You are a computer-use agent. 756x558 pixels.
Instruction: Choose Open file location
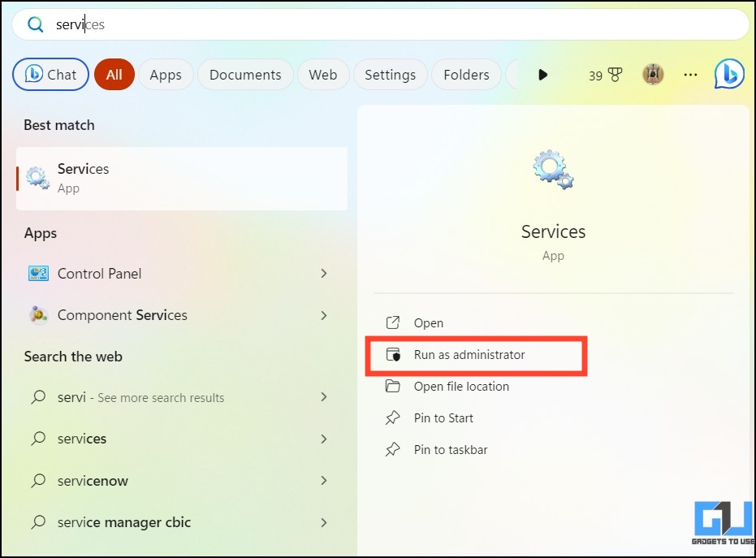pyautogui.click(x=553, y=387)
